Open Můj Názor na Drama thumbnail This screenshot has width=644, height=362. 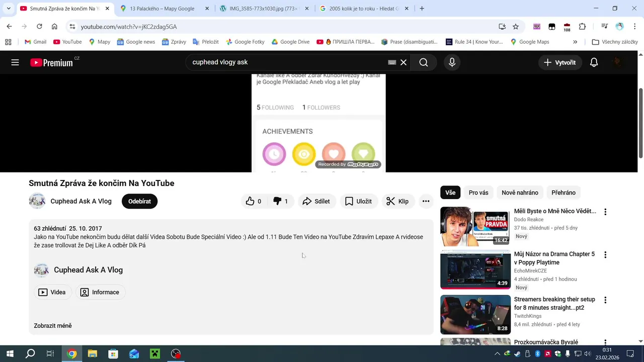click(x=475, y=269)
